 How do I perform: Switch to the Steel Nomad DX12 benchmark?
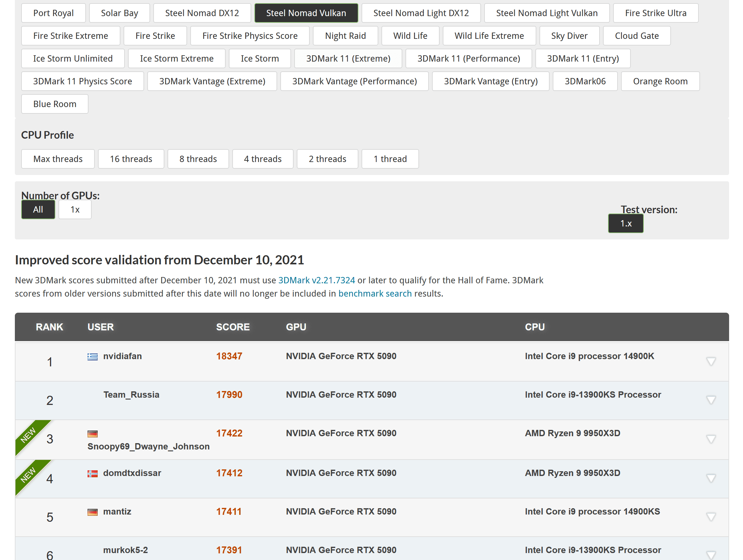click(x=202, y=13)
